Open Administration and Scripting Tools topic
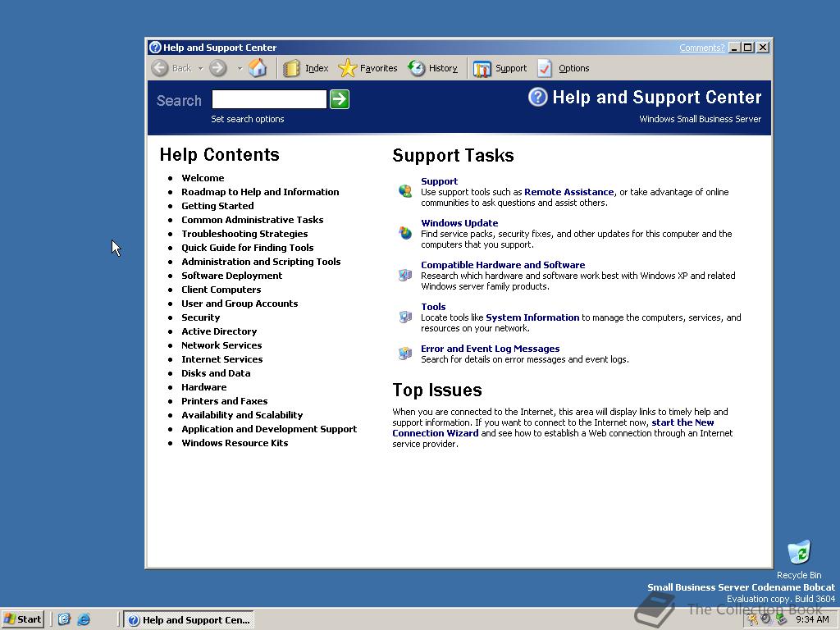 pyautogui.click(x=261, y=262)
